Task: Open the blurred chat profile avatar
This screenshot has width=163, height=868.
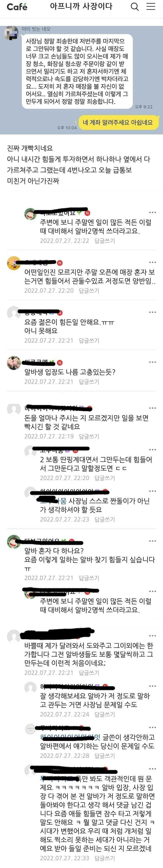Action: (11, 33)
